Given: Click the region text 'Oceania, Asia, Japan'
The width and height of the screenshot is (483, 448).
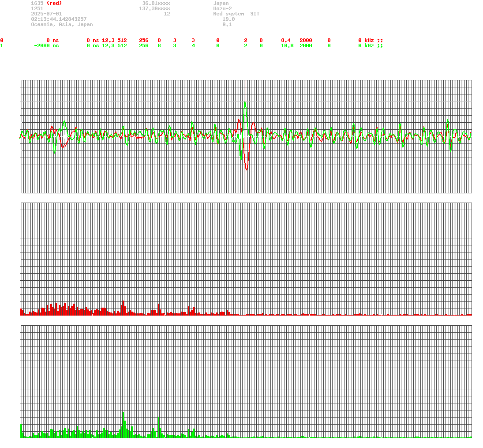Looking at the screenshot, I should pos(62,24).
